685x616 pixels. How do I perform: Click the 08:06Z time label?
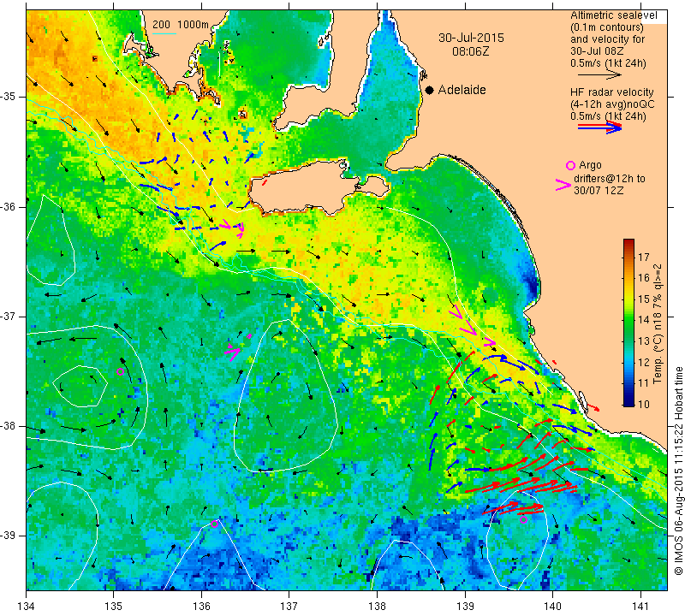coord(470,51)
